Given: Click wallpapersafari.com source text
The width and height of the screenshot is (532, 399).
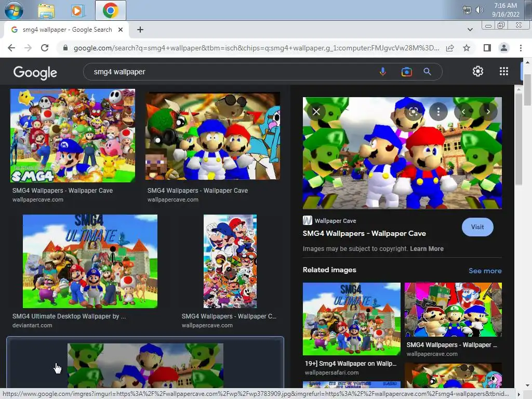Looking at the screenshot, I should pos(331,373).
